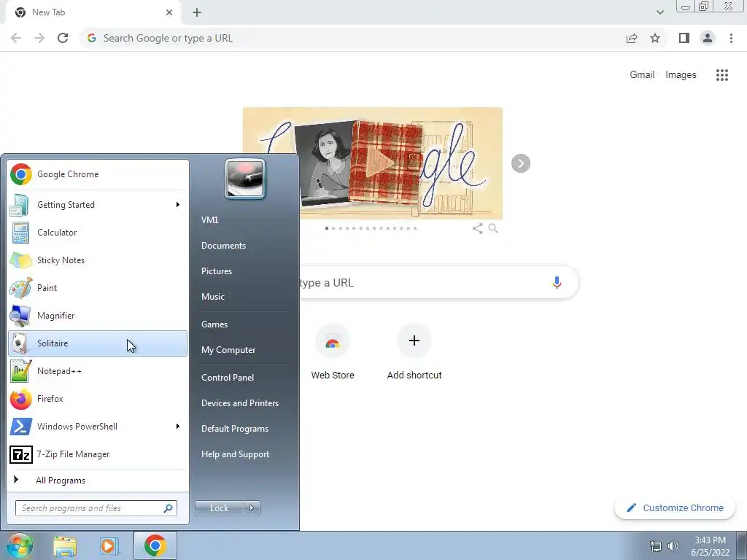Launch Getting Started from Start menu

tap(98, 205)
